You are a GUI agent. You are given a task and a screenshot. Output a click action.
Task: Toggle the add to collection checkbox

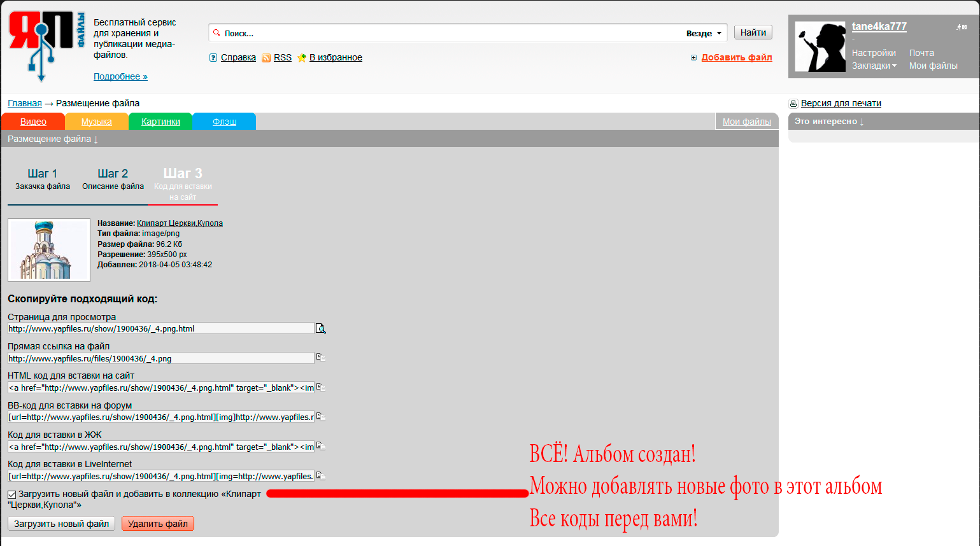point(12,494)
